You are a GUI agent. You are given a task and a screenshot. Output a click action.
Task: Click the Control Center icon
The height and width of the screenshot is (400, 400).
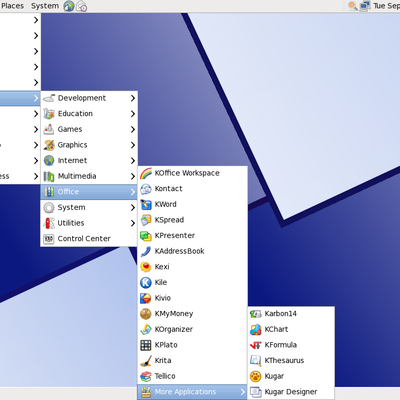pos(49,239)
